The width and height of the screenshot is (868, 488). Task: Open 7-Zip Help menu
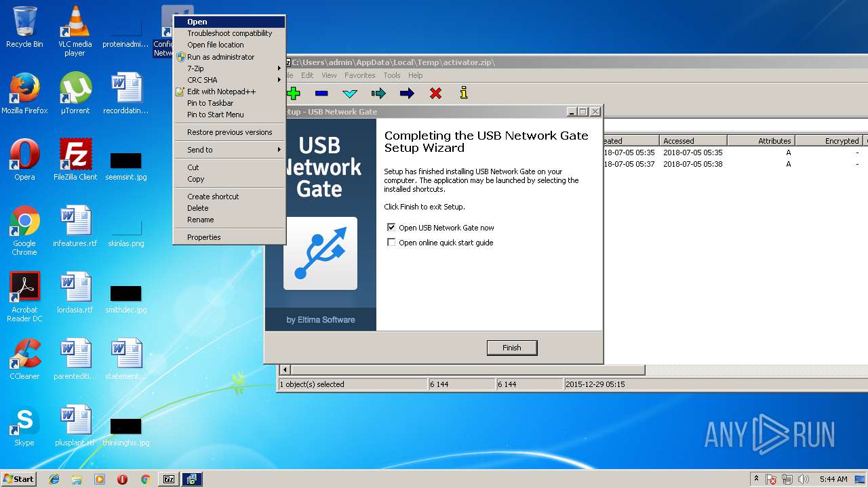point(416,75)
